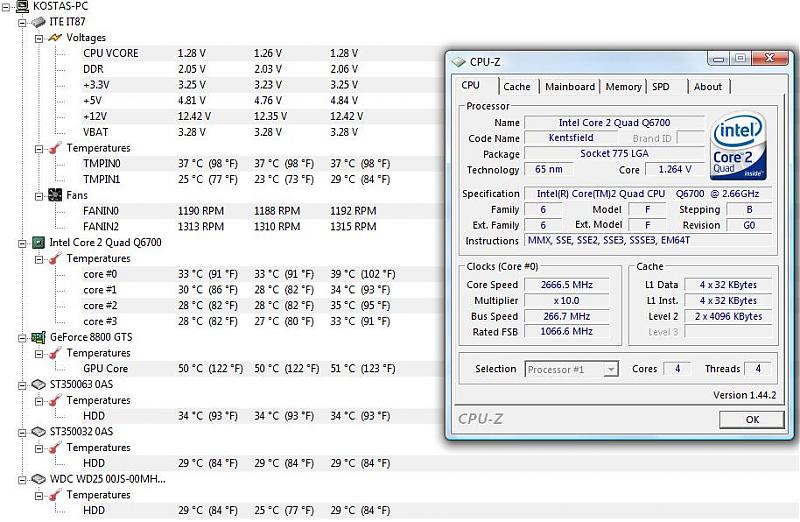This screenshot has width=800, height=522.
Task: Collapse the Fans node
Action: pos(39,196)
